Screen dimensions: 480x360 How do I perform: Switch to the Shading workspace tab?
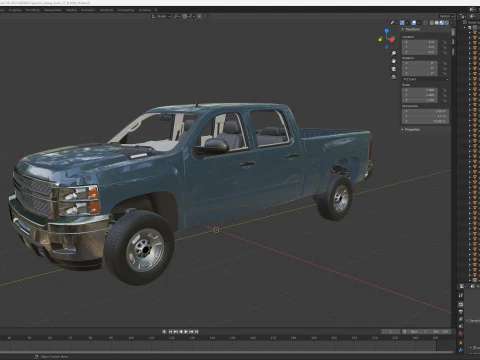coord(71,10)
